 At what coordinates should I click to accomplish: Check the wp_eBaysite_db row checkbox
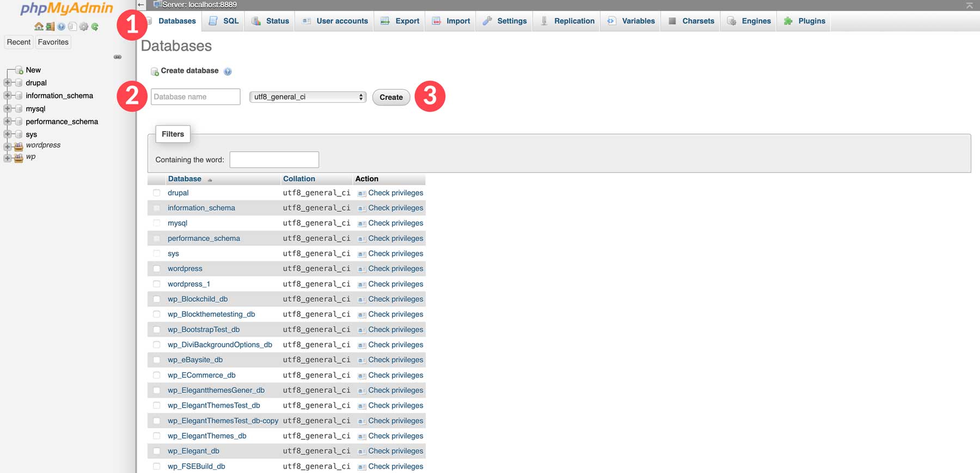coord(157,360)
